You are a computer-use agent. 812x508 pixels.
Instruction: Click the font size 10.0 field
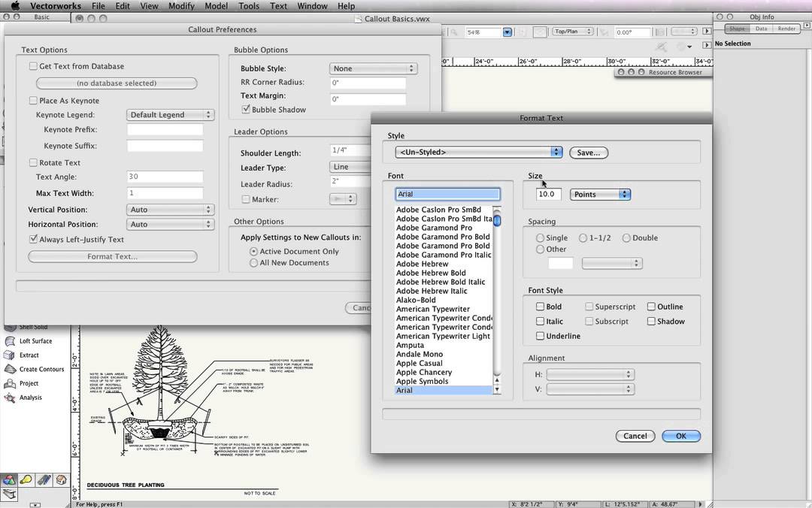tap(548, 194)
